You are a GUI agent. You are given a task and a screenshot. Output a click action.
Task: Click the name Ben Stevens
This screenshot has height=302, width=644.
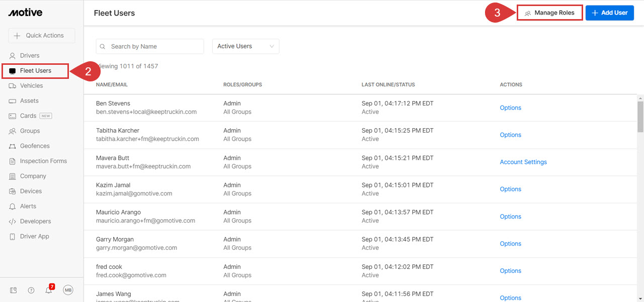click(113, 103)
